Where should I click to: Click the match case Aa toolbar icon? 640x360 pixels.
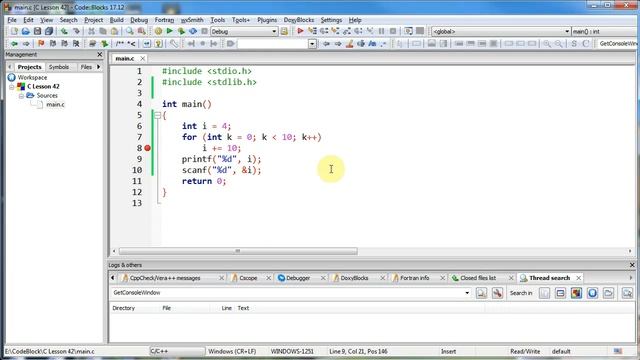tap(372, 43)
